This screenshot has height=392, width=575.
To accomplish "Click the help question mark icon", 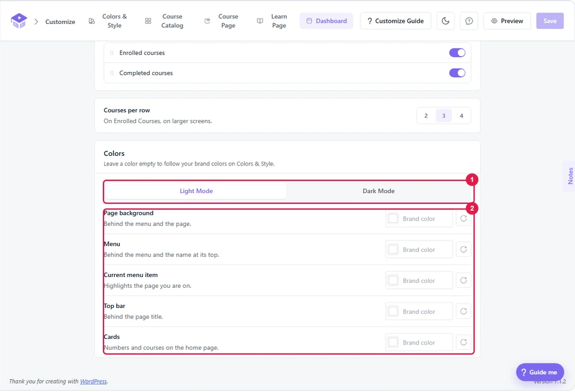I will pyautogui.click(x=469, y=21).
